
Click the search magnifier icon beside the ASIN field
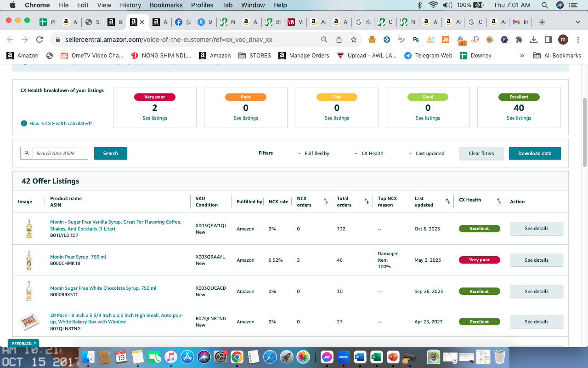pos(27,153)
